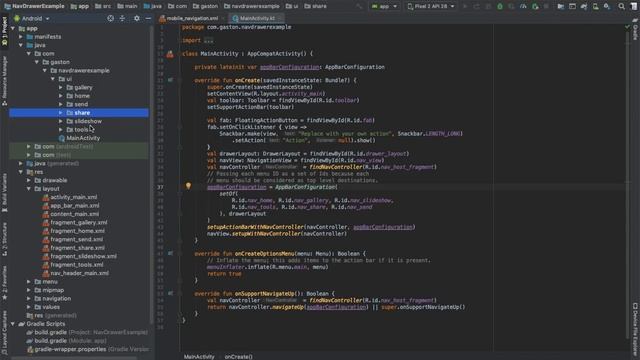Collapse the layout folder arrow
640x360 pixels.
coord(29,189)
